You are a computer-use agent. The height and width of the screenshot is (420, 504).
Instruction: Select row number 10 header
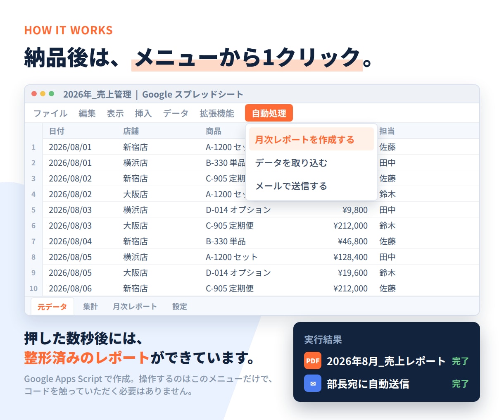(33, 288)
